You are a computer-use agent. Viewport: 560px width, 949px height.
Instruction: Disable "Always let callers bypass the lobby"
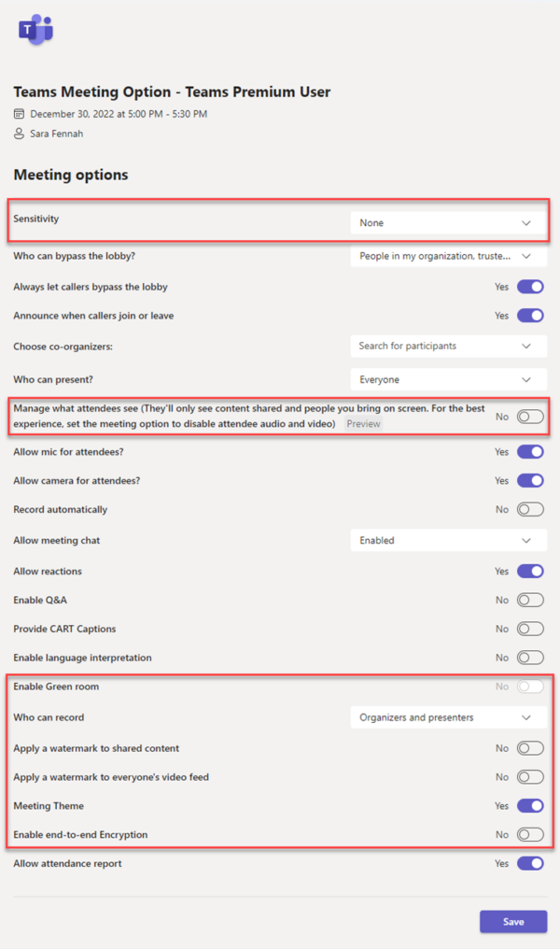530,287
